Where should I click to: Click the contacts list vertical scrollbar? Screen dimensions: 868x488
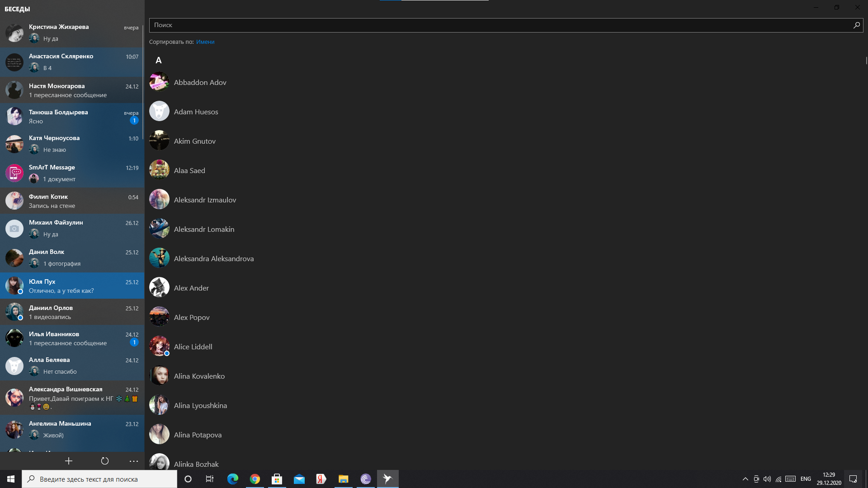pos(866,61)
